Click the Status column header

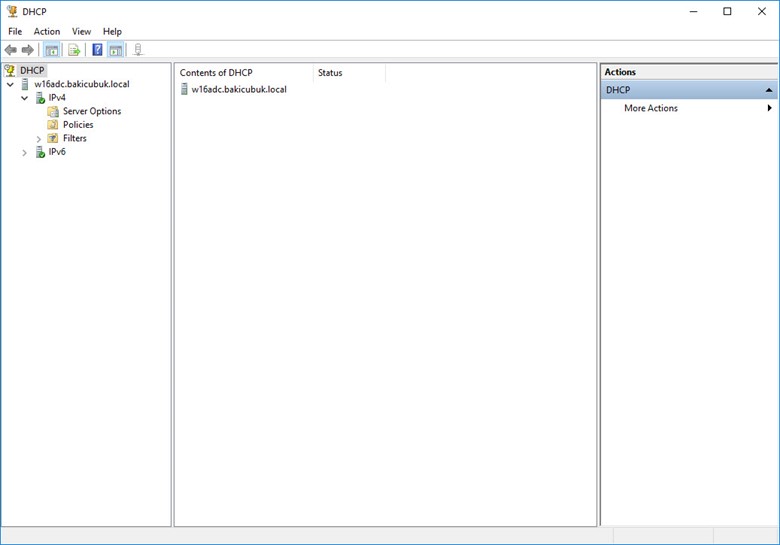click(330, 73)
